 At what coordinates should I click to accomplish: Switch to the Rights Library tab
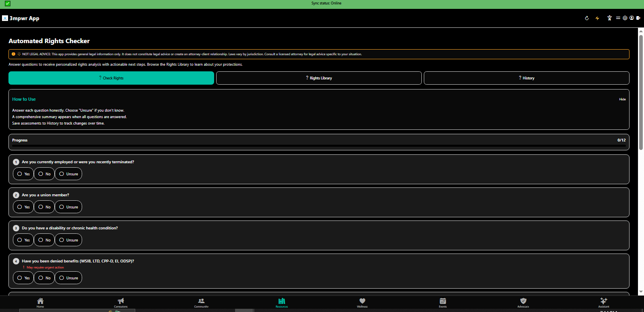pyautogui.click(x=319, y=78)
